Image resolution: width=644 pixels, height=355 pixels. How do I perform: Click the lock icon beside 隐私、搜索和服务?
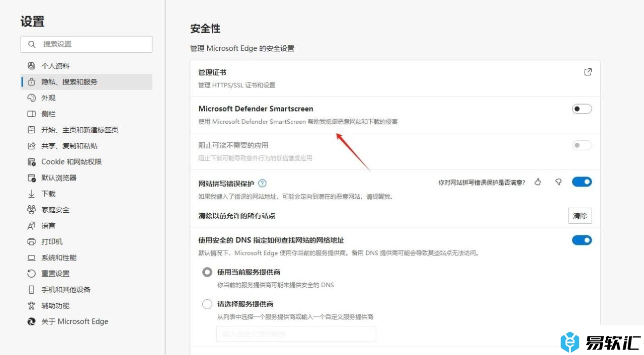32,82
